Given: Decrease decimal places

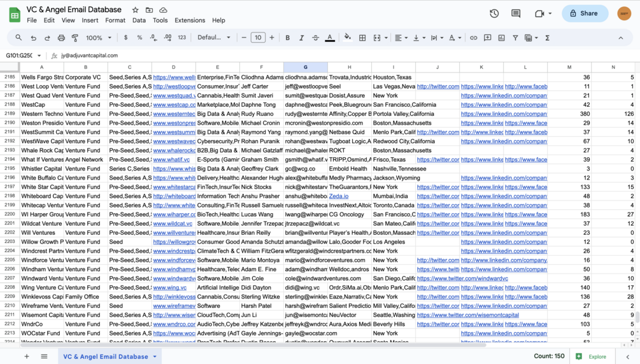Looking at the screenshot, I should [153, 38].
